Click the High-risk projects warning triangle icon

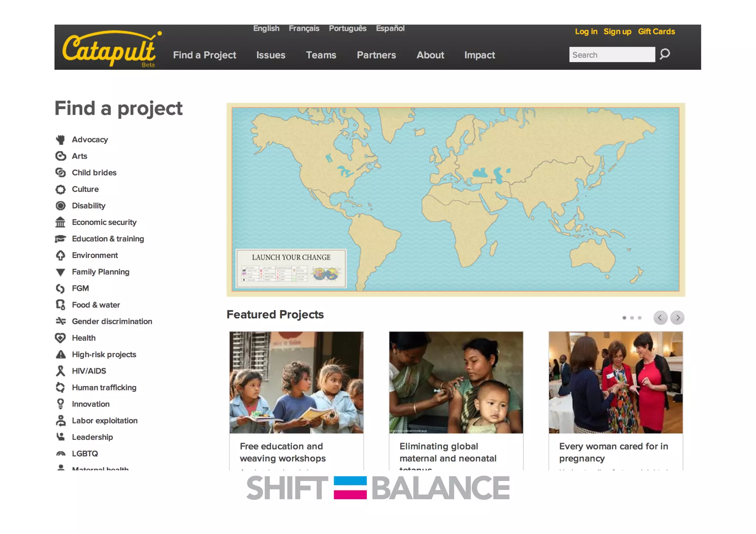point(61,355)
